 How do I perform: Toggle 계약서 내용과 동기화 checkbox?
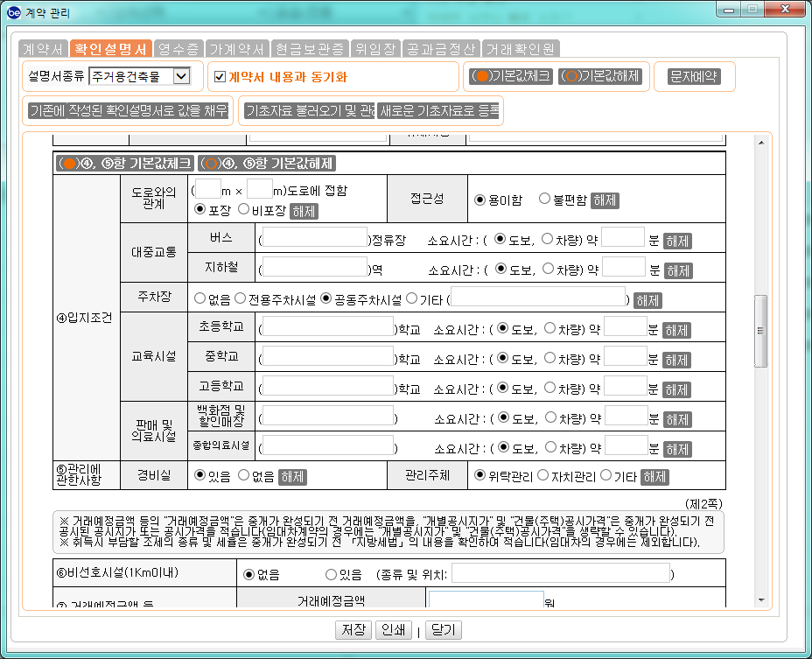click(220, 77)
